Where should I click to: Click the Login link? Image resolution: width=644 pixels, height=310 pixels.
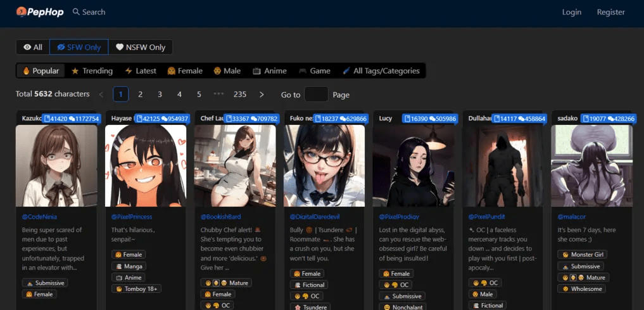(571, 12)
